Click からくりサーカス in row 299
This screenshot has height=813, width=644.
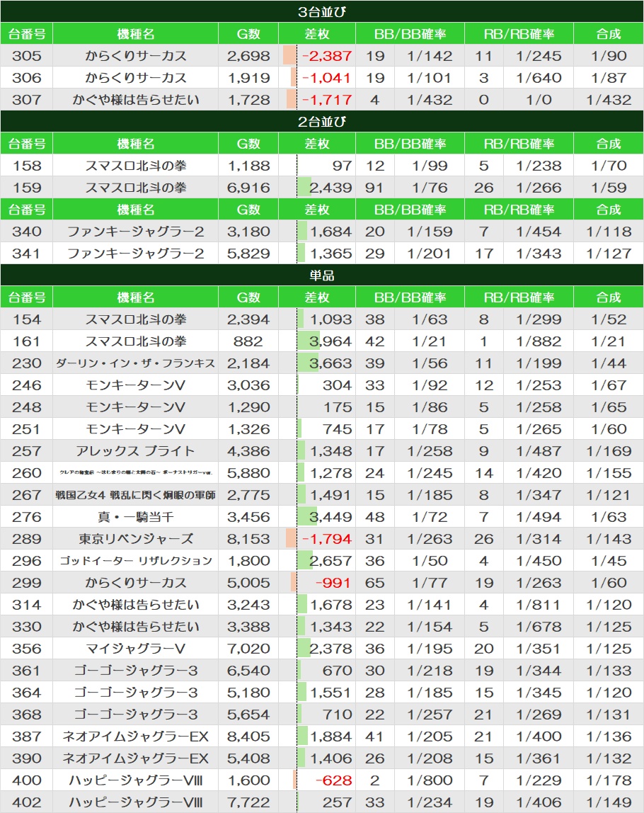[136, 583]
